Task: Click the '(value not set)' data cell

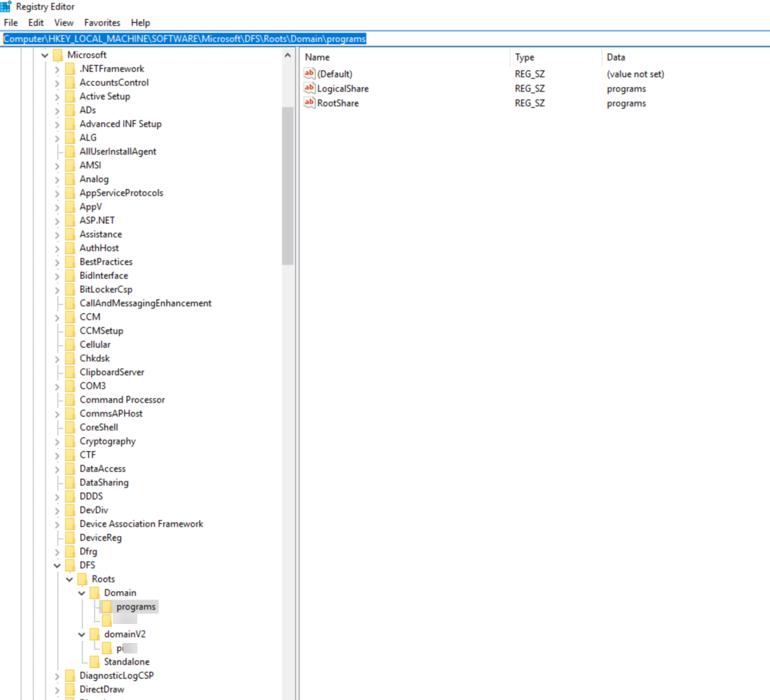Action: [x=636, y=74]
